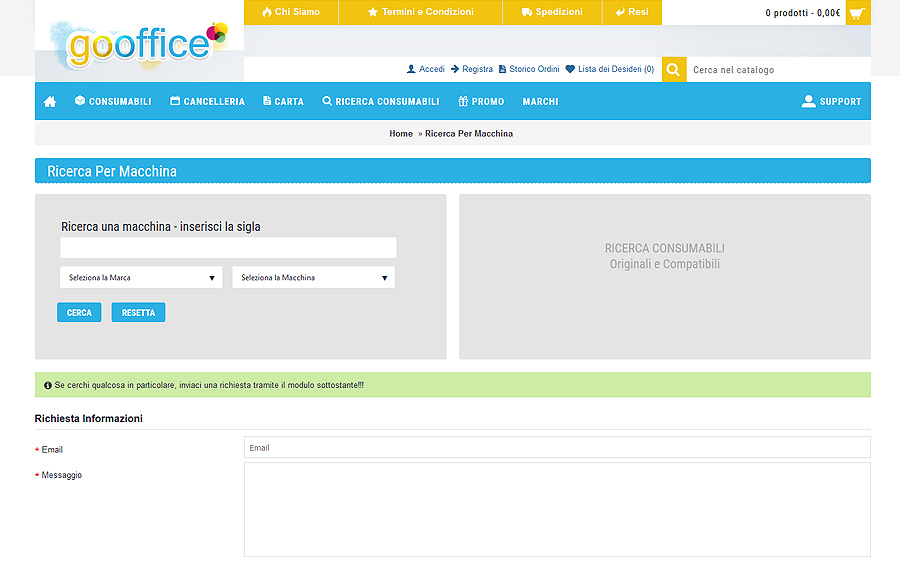Open the Seleziona la Macchina dropdown
Screen dimensions: 900x563
(x=313, y=277)
